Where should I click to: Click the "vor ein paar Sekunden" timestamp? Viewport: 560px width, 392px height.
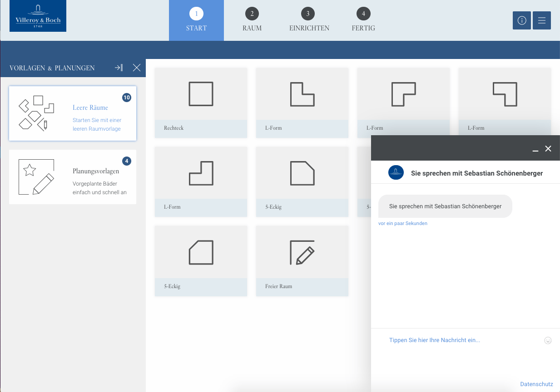click(x=403, y=224)
